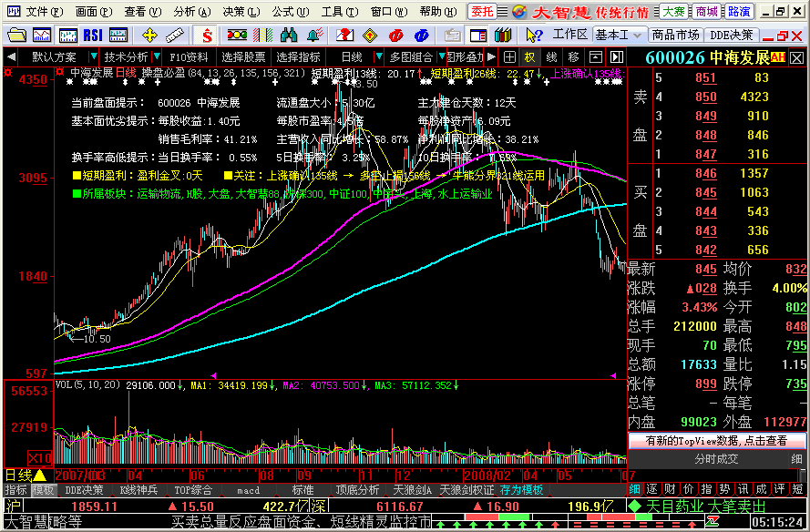The height and width of the screenshot is (532, 810).
Task: Open the red line chart toolbar icon
Action: coord(42,36)
